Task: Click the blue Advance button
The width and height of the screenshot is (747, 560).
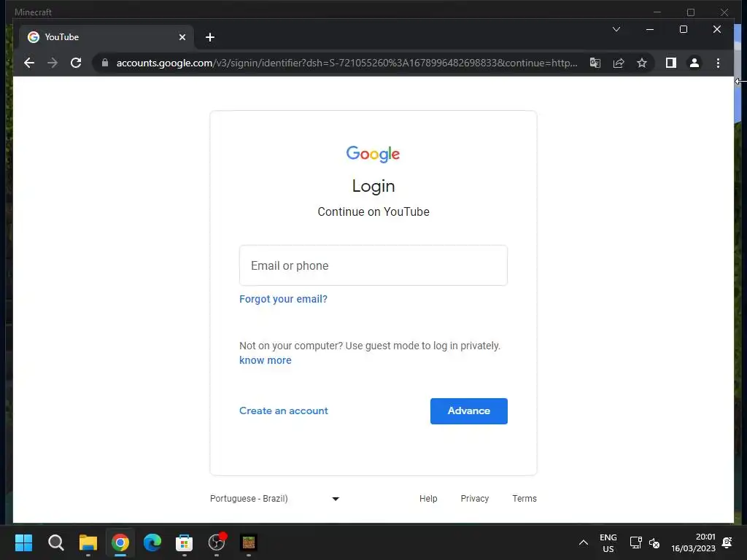Action: 469,411
